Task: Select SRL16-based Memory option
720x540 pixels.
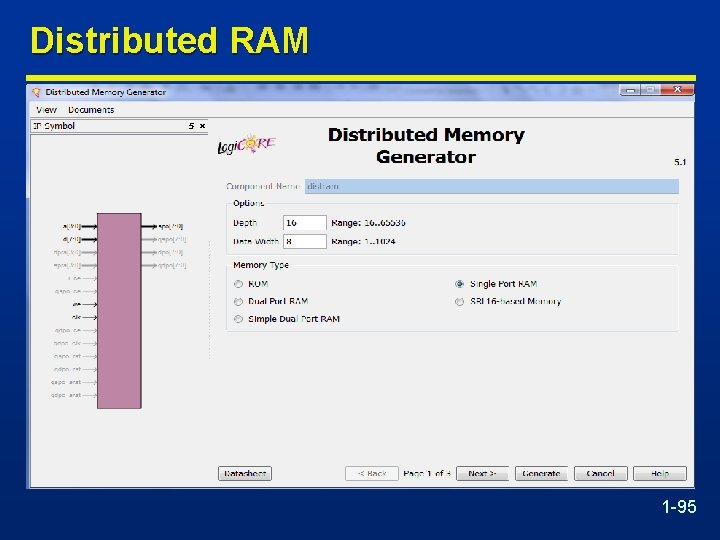Action: [459, 302]
